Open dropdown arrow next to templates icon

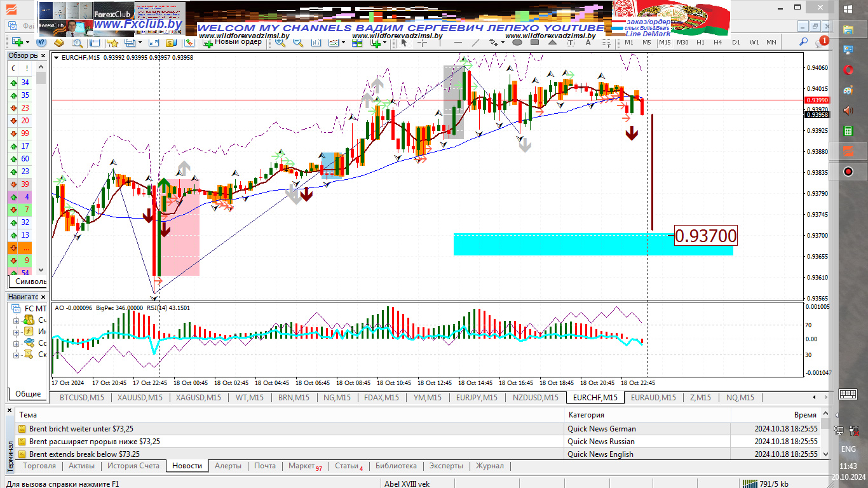coord(140,43)
